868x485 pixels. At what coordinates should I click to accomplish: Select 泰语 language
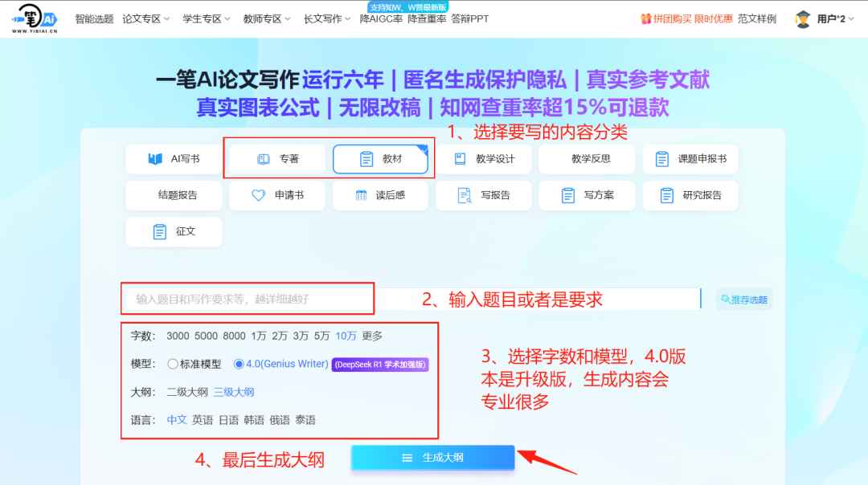click(305, 420)
